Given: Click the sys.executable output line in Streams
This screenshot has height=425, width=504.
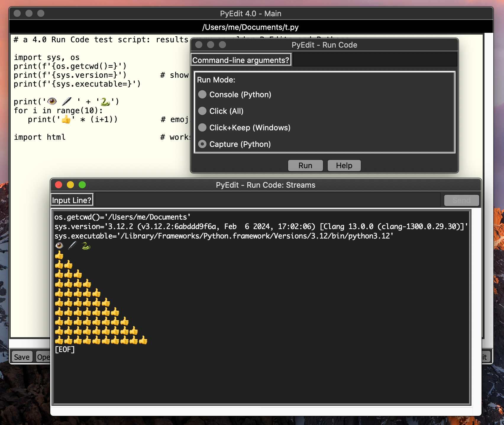Looking at the screenshot, I should [224, 236].
